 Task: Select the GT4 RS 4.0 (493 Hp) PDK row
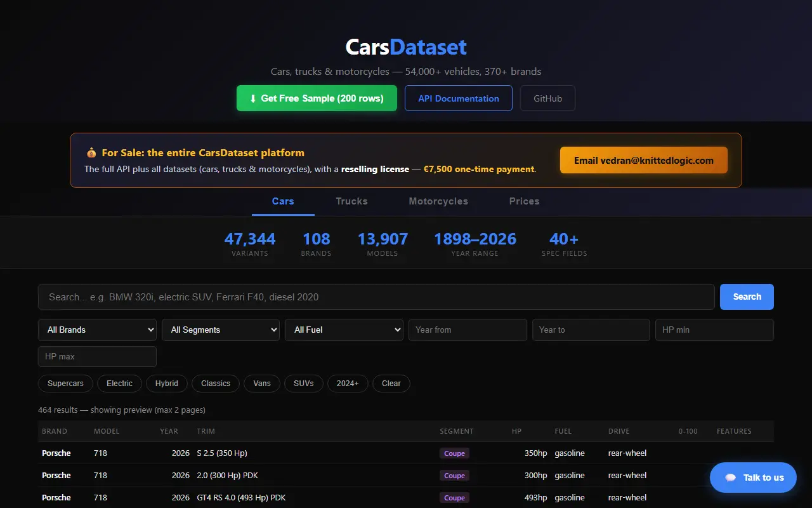pos(406,497)
